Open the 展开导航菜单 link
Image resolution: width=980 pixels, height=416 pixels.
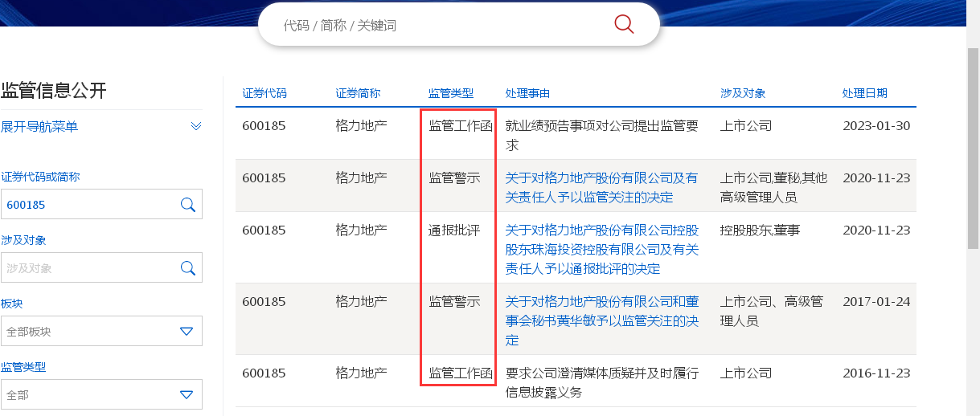click(39, 127)
